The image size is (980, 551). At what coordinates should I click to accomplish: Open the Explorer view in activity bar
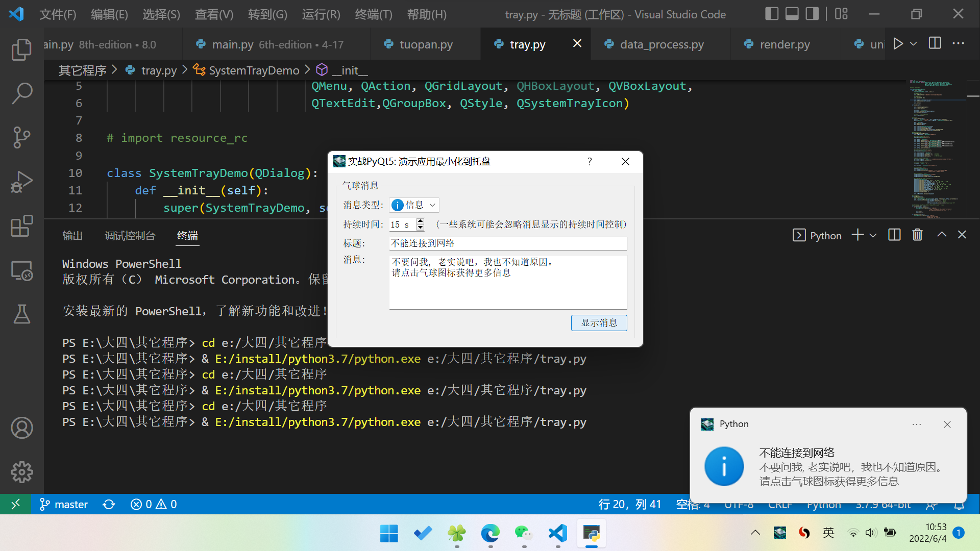(x=21, y=50)
